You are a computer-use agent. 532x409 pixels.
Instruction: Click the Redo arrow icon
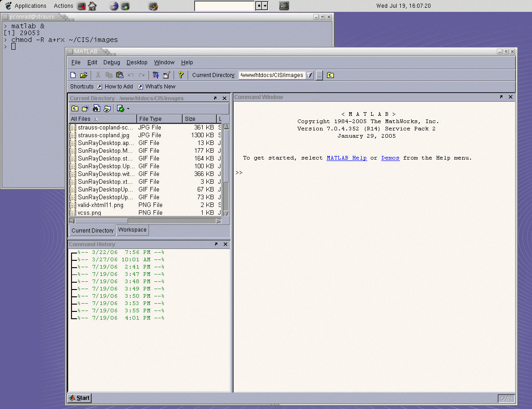(x=142, y=75)
